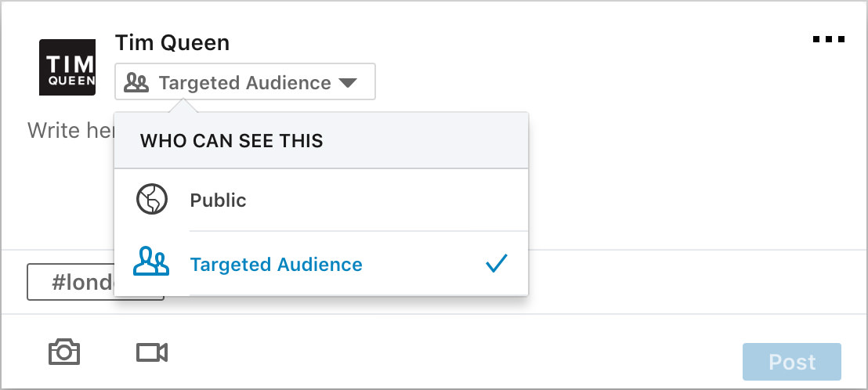This screenshot has width=868, height=390.
Task: Open the three-dot more options menu
Action: pyautogui.click(x=829, y=39)
